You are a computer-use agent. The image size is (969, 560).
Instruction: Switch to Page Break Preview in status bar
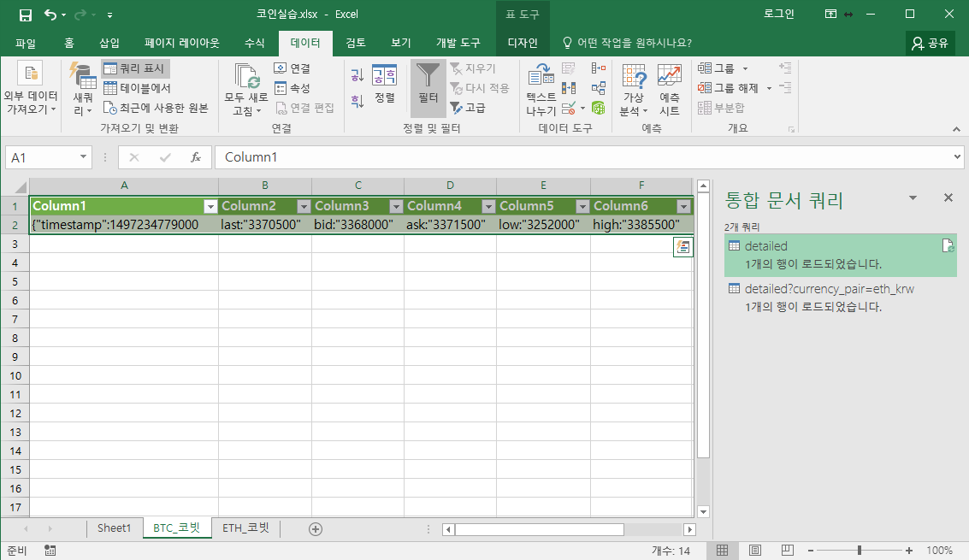tap(787, 550)
